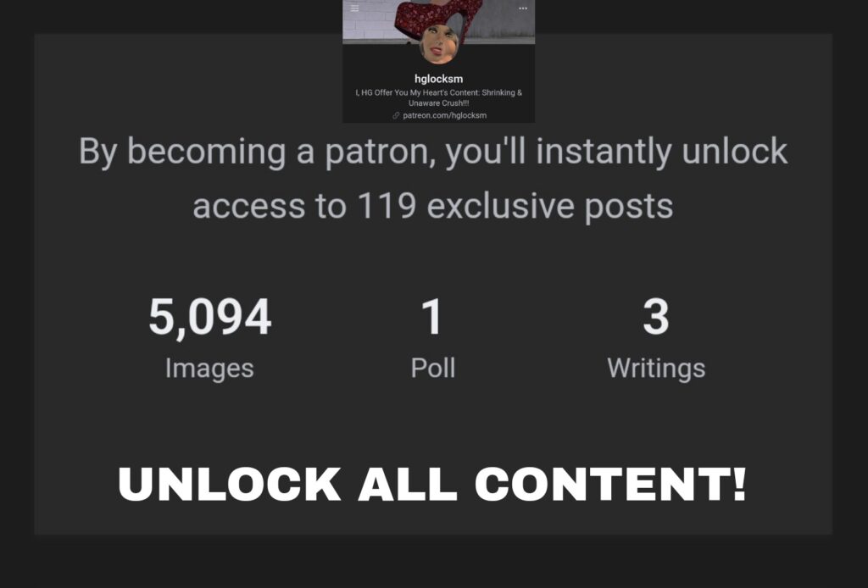Screen dimensions: 868x588
Task: Click the UNLOCK ALL CONTENT! banner
Action: 433,484
